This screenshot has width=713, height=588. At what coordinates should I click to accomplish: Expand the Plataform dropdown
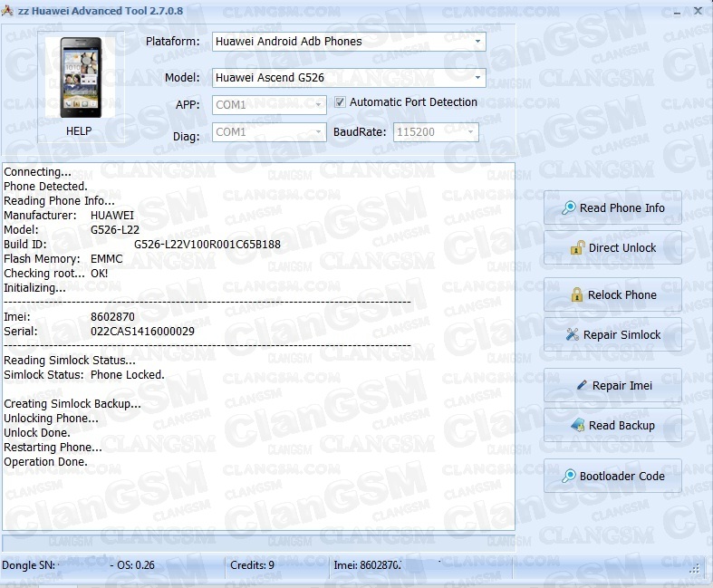(x=477, y=42)
